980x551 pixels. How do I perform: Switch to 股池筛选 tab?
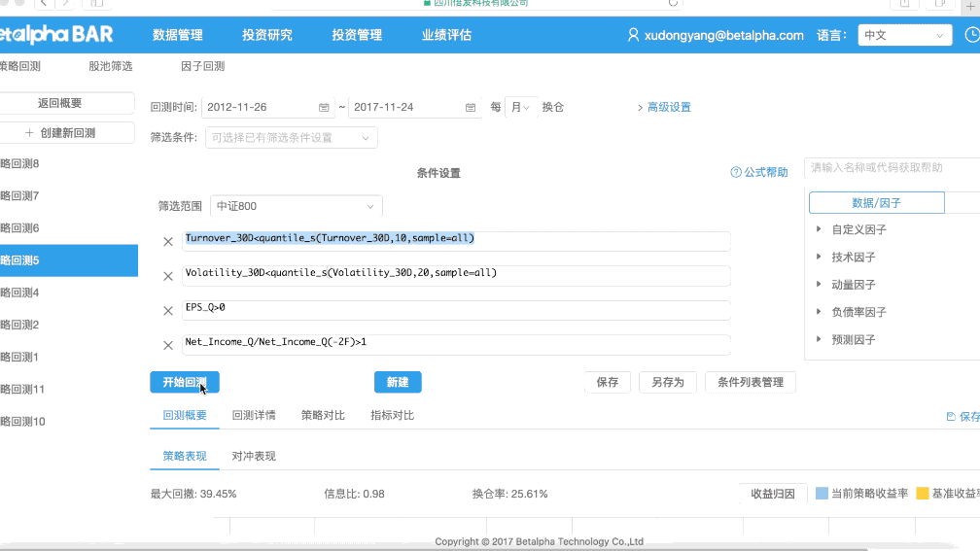pos(111,66)
